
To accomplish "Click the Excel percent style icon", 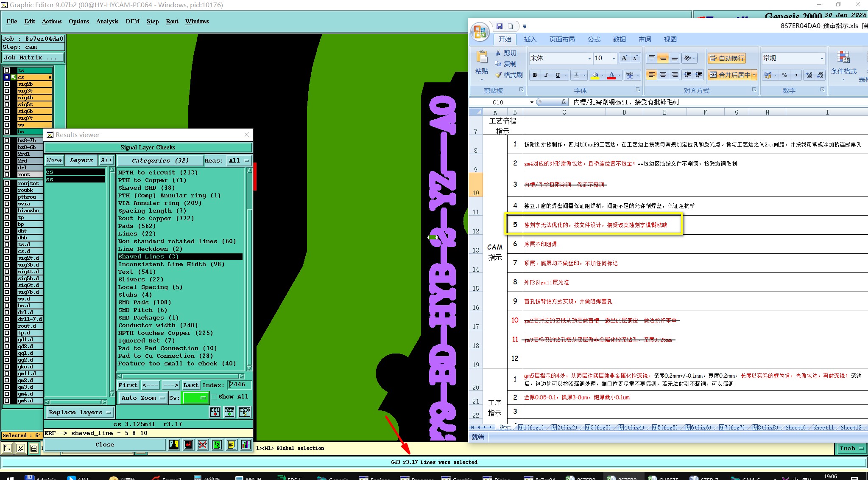I will pos(784,75).
